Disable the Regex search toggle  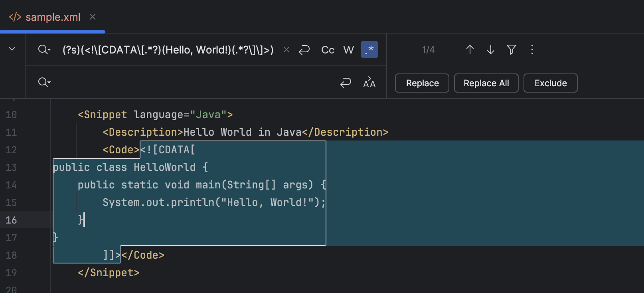369,50
